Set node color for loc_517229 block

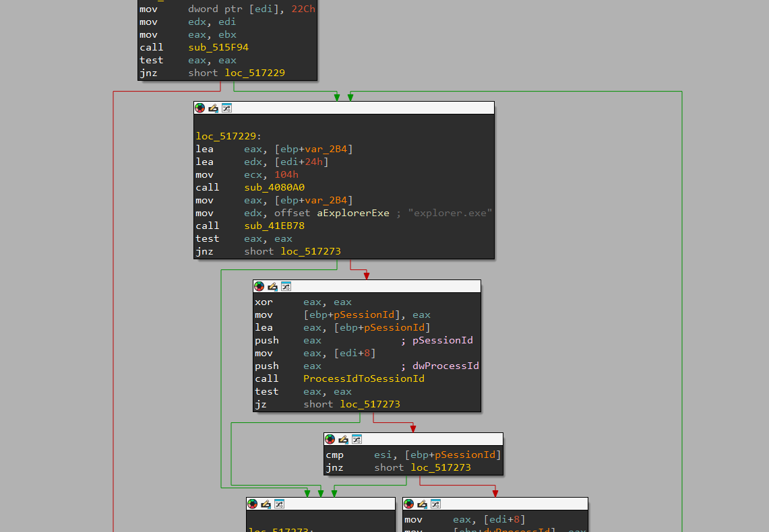[x=199, y=108]
